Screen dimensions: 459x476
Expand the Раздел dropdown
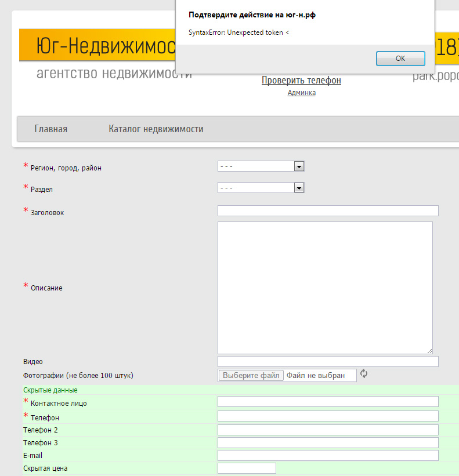(x=261, y=188)
